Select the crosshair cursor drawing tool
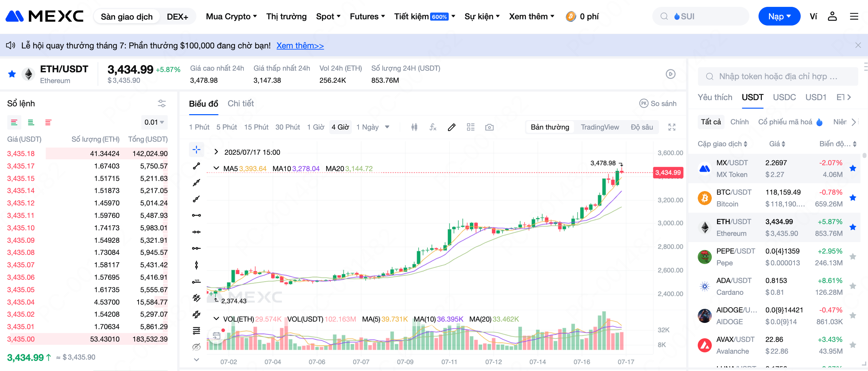Viewport: 868px width, 371px height. 196,150
